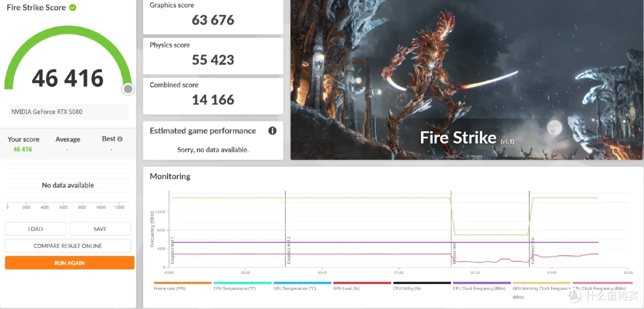
Task: Click the orange RUN AGAIN button
Action: click(x=69, y=263)
